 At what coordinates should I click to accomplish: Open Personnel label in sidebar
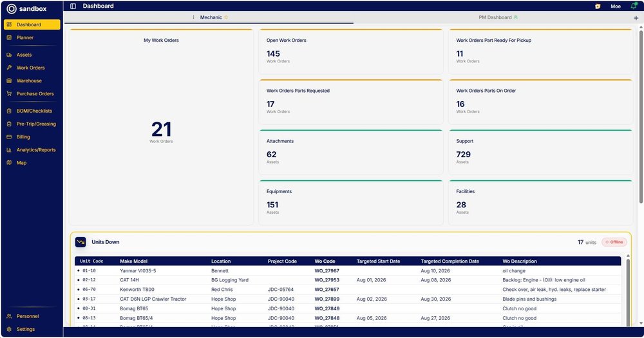[28, 316]
